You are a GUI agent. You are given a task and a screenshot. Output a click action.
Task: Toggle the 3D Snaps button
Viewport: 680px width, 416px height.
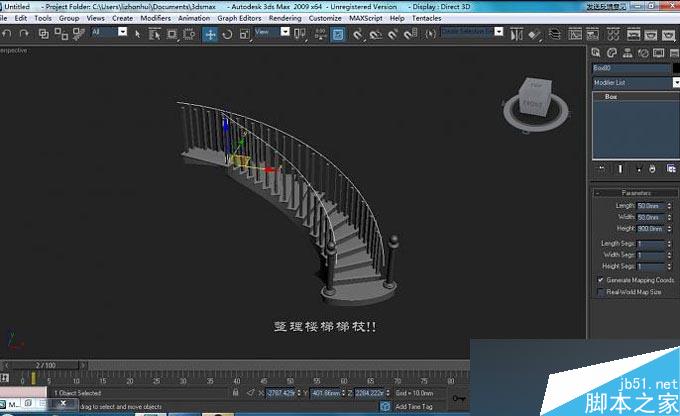coord(357,34)
